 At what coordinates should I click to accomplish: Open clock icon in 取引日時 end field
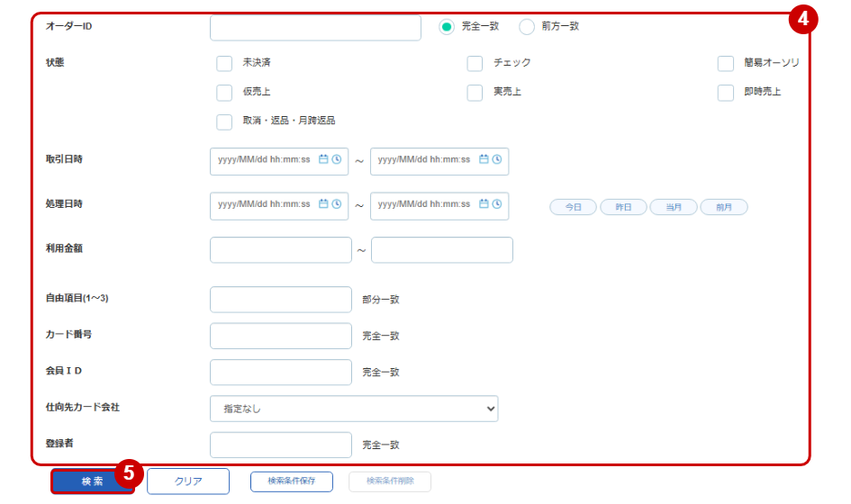(496, 159)
